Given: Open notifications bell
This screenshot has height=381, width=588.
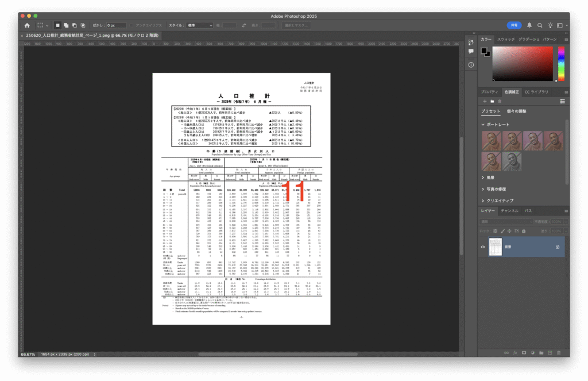Looking at the screenshot, I should point(529,25).
